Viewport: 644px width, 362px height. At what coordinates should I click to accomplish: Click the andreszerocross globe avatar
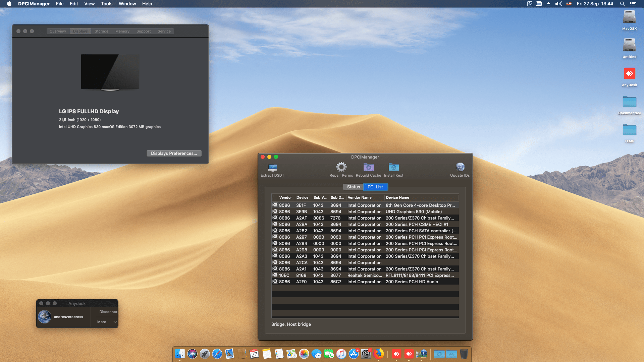point(44,317)
